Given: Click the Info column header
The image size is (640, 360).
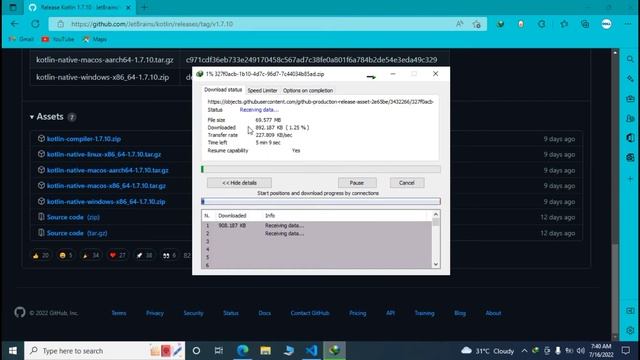Looking at the screenshot, I should pyautogui.click(x=270, y=216).
